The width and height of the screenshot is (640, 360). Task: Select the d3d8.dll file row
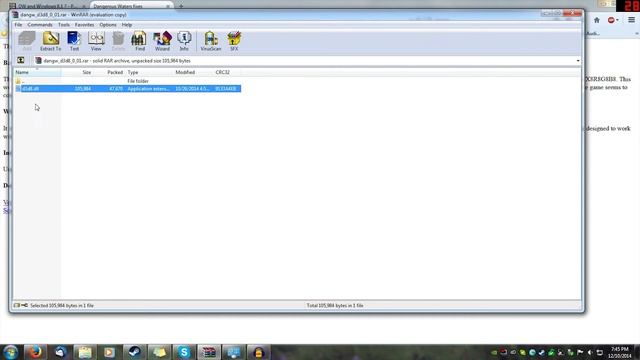click(x=127, y=89)
